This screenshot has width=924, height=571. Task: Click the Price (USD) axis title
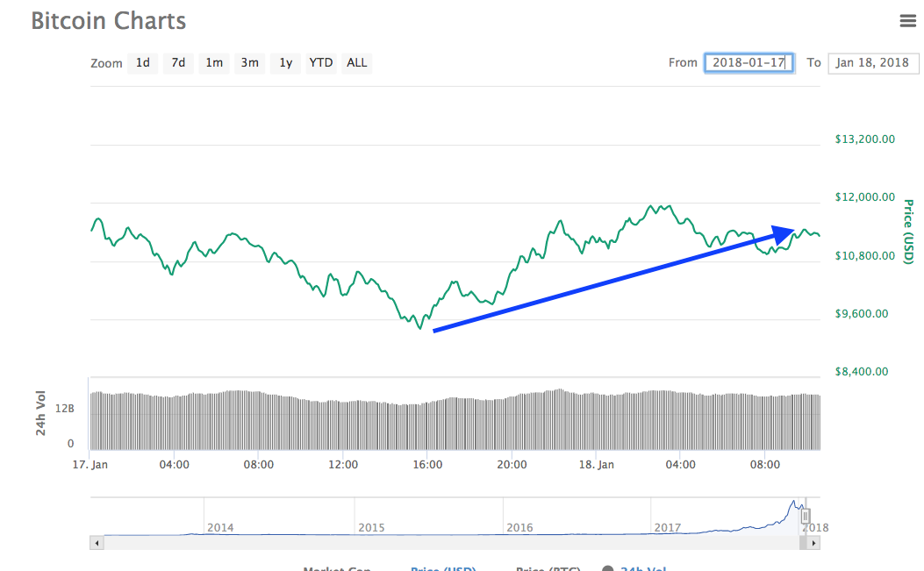pos(908,232)
